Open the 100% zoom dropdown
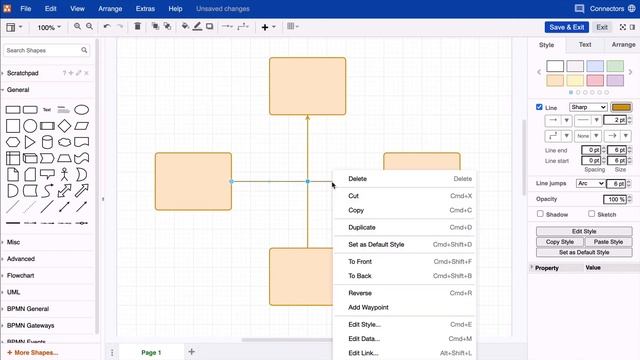Viewport: 640px width, 360px height. pos(49,27)
